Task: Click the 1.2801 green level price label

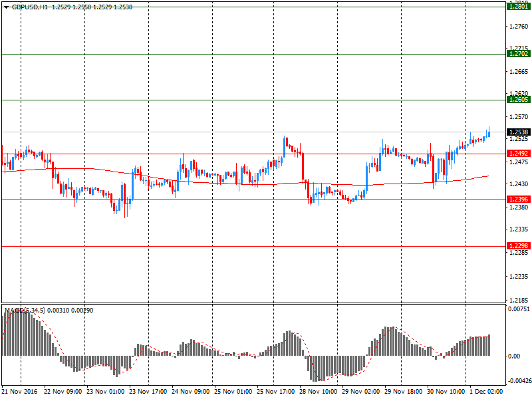Action: (x=519, y=7)
